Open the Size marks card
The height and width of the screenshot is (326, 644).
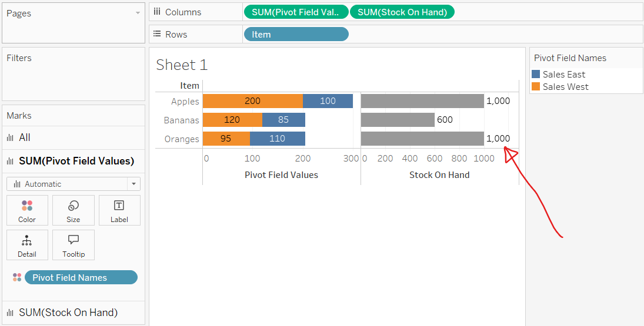[x=73, y=211]
